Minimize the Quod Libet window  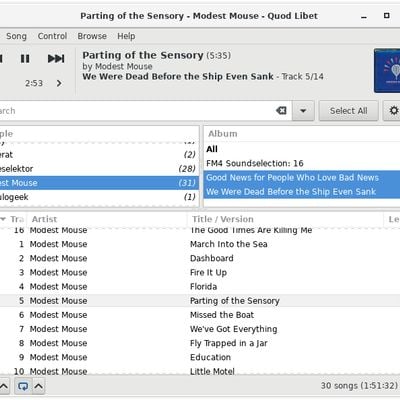[364, 17]
